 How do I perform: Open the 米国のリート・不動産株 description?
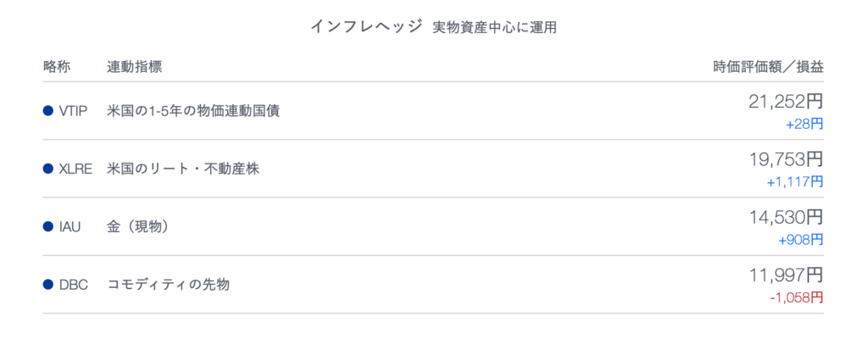tap(183, 169)
